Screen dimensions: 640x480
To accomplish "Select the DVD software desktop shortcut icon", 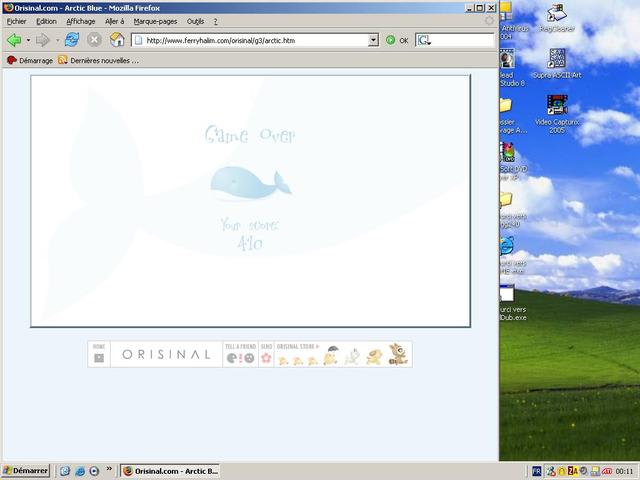I will point(511,161).
